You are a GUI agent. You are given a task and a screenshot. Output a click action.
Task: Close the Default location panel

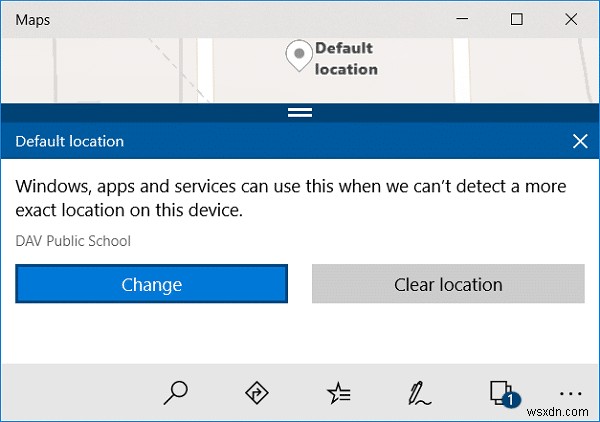coord(580,141)
